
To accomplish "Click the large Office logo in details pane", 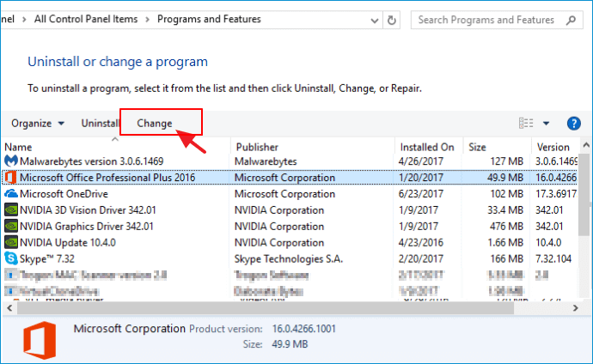I will (x=40, y=340).
